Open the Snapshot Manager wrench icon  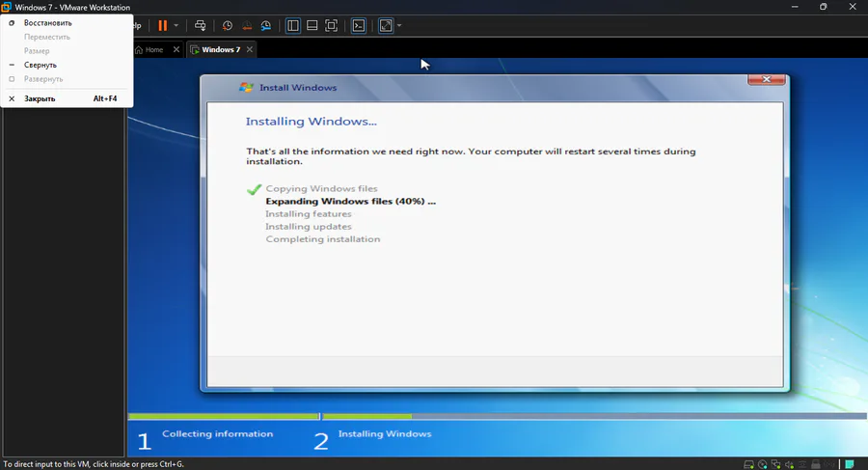[x=266, y=25]
